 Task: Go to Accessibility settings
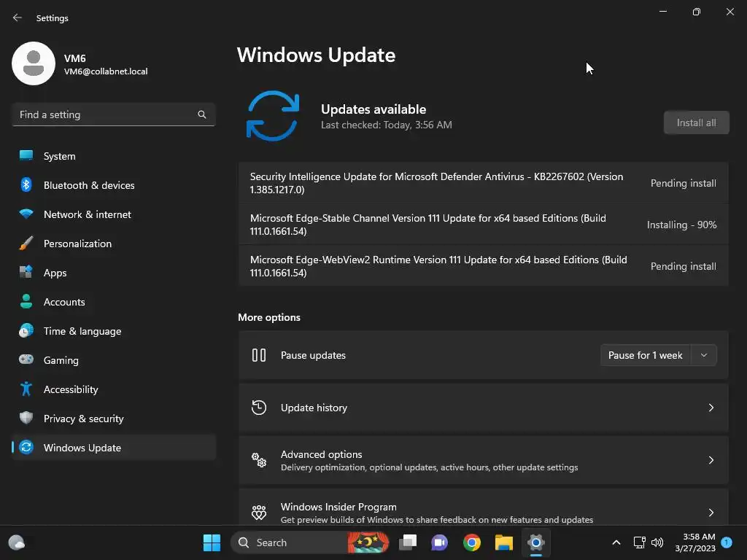(114, 389)
